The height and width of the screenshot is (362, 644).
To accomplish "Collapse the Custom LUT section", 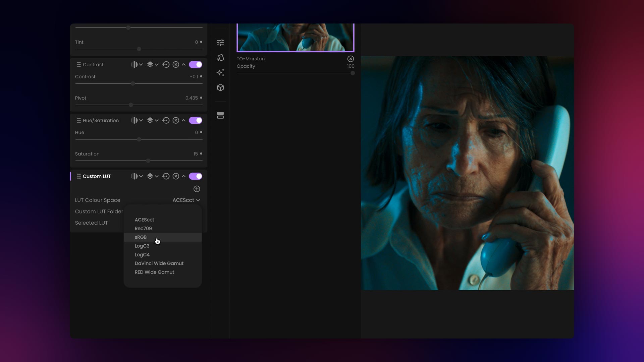I will pyautogui.click(x=184, y=176).
